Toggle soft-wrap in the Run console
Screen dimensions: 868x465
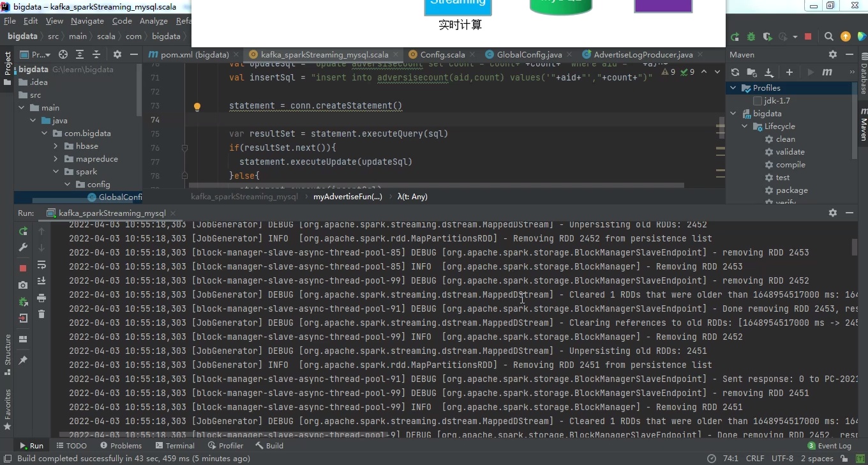(41, 264)
